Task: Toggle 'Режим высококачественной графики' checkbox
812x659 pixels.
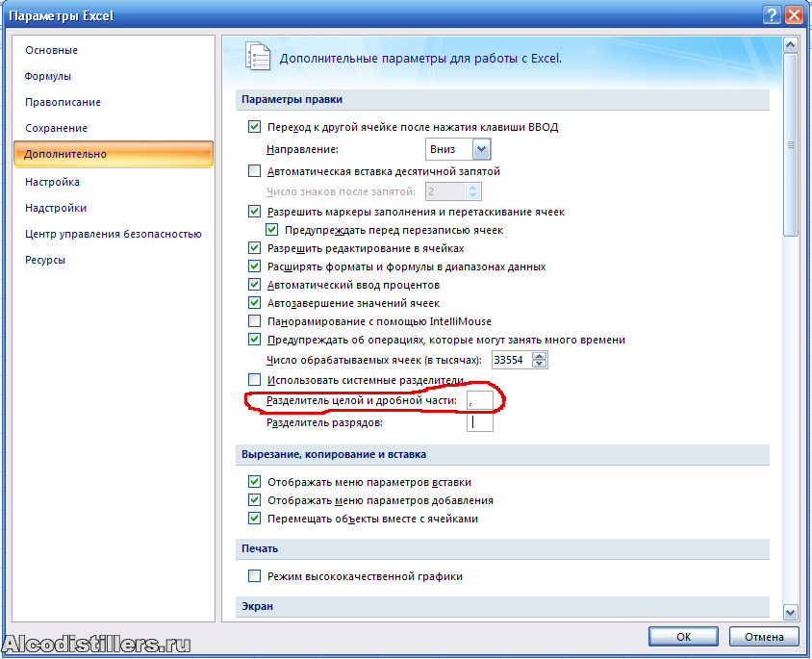Action: pos(254,576)
